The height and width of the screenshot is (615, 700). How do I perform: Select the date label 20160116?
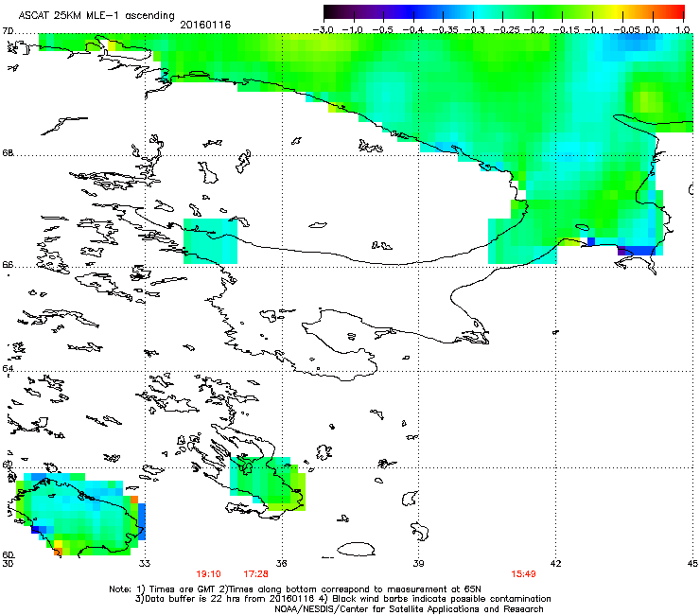pyautogui.click(x=205, y=25)
